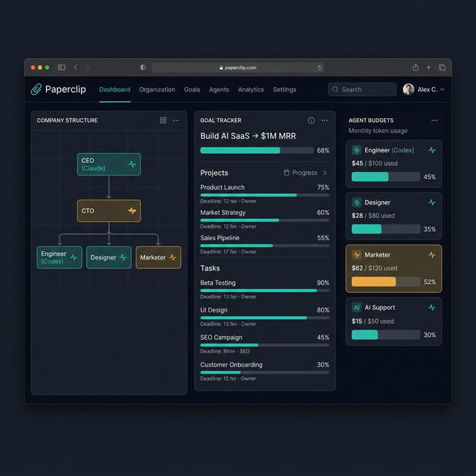Image resolution: width=476 pixels, height=476 pixels.
Task: Click the Product Launch progress bar
Action: tap(265, 195)
